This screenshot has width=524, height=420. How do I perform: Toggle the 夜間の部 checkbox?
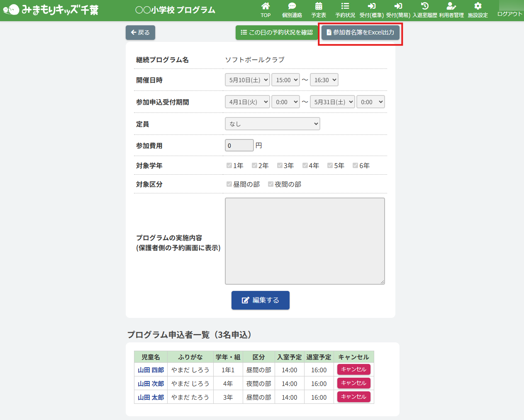[271, 184]
